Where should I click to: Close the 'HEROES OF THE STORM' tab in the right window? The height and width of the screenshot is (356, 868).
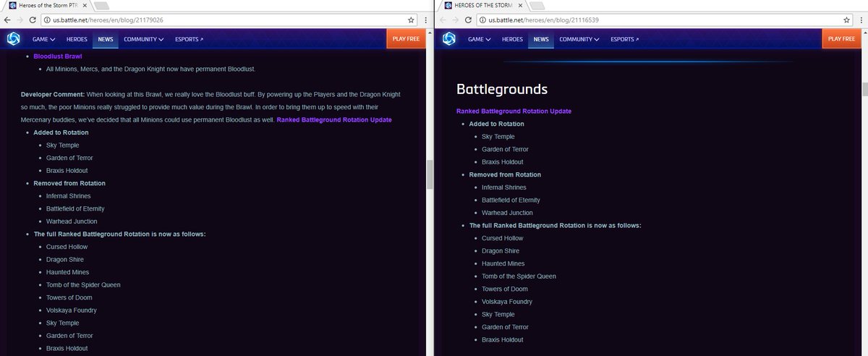point(521,5)
